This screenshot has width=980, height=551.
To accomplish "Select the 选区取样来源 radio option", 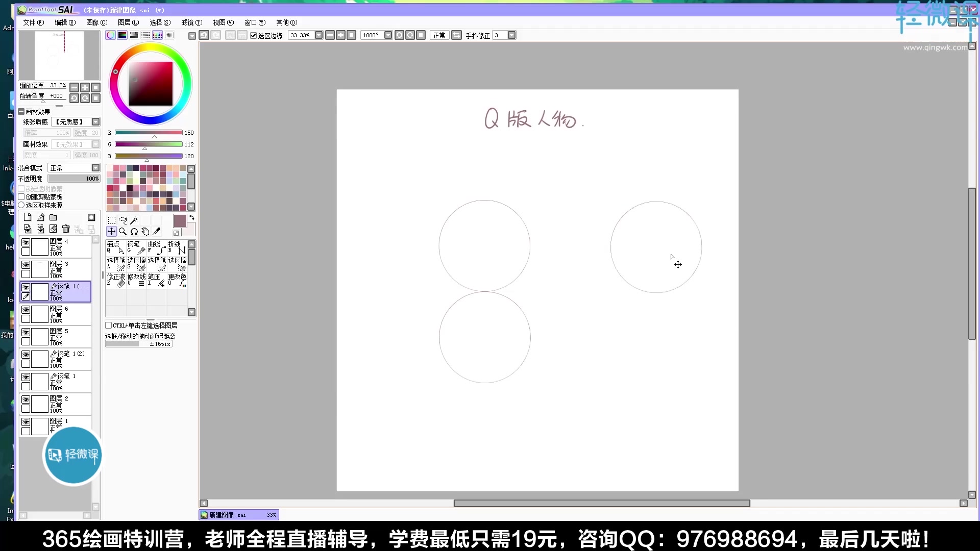I will [21, 205].
